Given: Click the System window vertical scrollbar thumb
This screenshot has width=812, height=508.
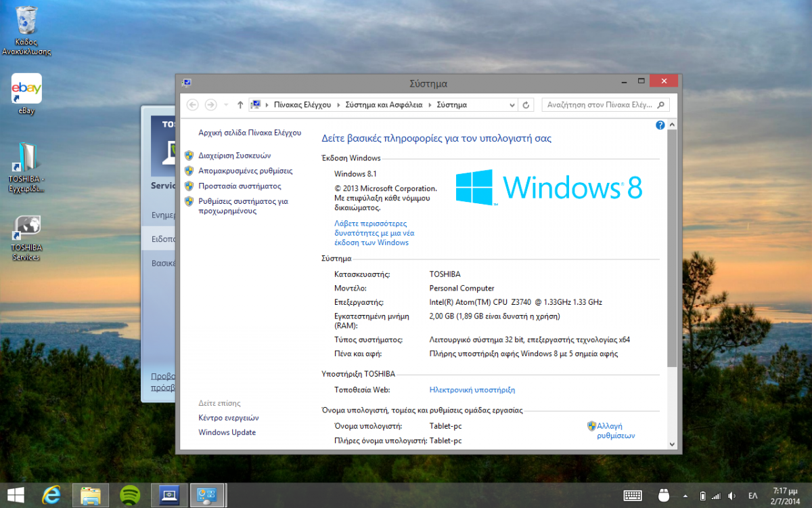Looking at the screenshot, I should click(x=672, y=249).
